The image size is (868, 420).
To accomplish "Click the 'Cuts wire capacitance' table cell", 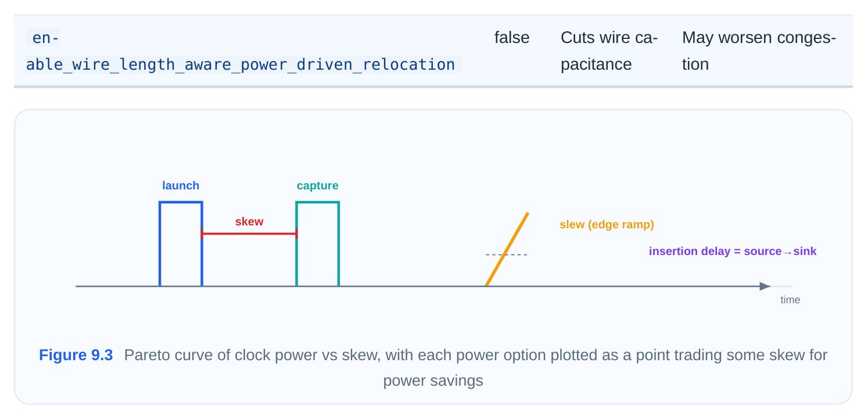I will point(609,51).
